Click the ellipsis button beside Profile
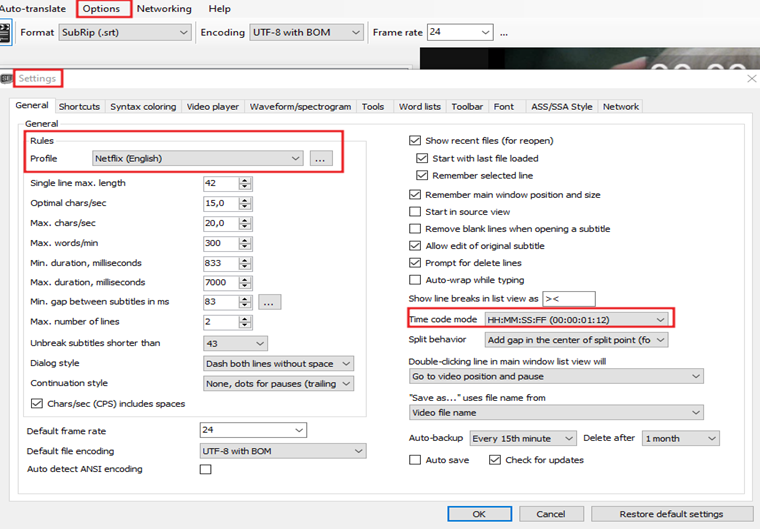The height and width of the screenshot is (529, 760). tap(320, 159)
